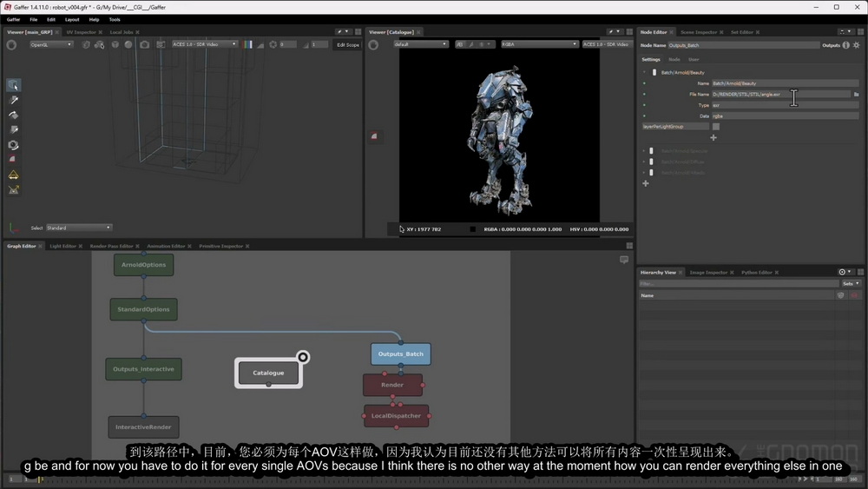Select the Crop Window tool in main viewer
The width and height of the screenshot is (868, 489).
point(13,160)
